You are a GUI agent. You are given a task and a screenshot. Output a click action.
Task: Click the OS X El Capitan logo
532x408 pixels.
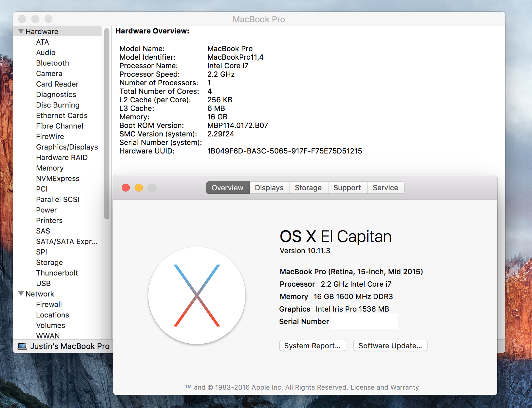[197, 296]
